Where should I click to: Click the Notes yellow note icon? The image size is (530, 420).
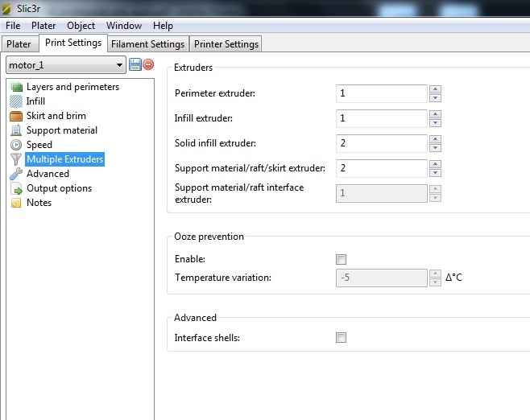pos(16,203)
